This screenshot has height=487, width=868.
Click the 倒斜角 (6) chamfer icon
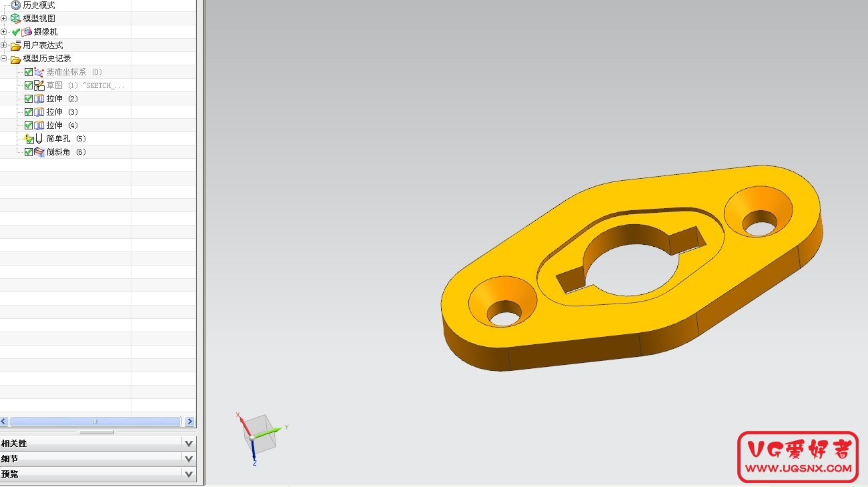(x=39, y=151)
